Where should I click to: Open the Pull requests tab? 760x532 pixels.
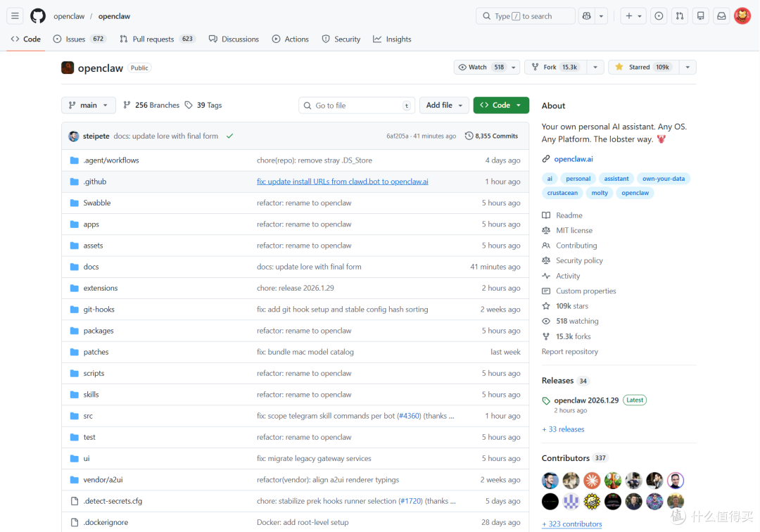[x=157, y=39]
